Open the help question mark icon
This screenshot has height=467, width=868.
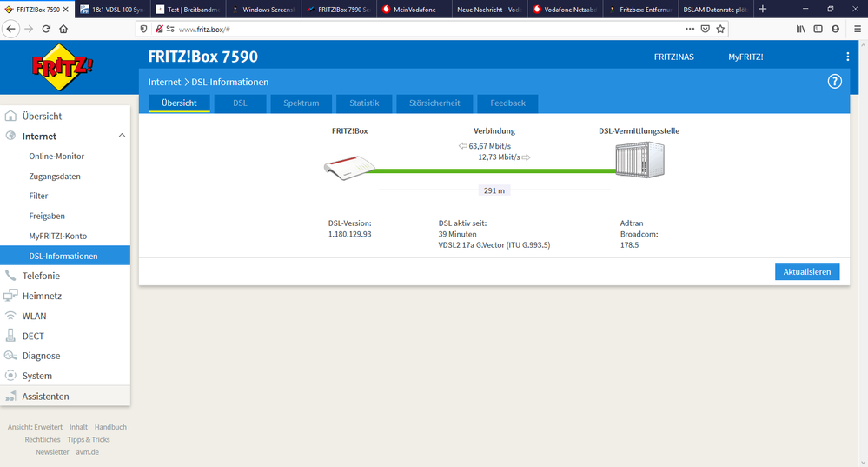[x=834, y=82]
